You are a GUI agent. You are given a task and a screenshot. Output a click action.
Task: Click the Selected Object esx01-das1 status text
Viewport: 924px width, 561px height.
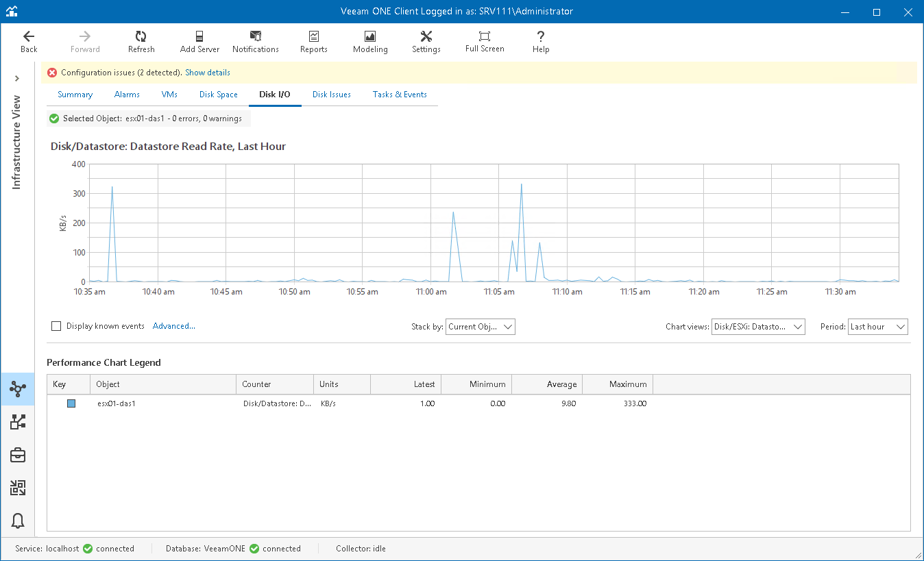152,119
